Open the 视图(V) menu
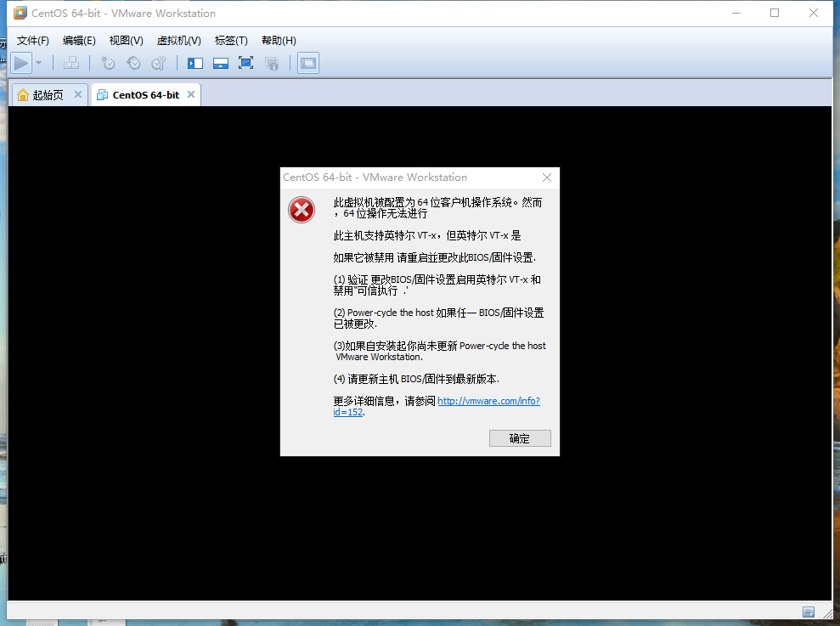 126,41
